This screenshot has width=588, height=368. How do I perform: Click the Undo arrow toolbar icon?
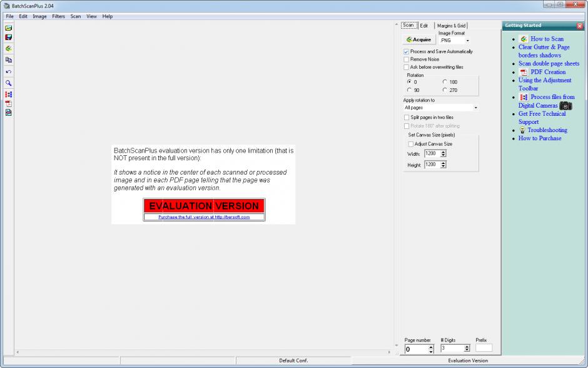(x=8, y=71)
